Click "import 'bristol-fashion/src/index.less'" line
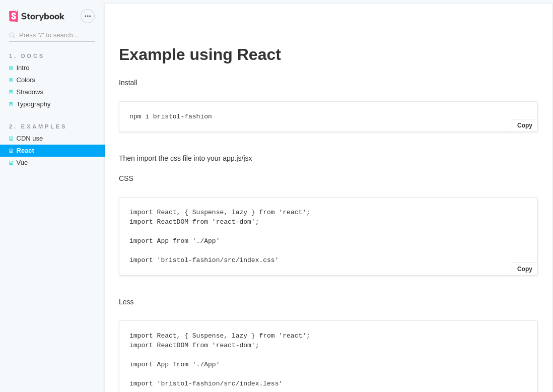This screenshot has height=392, width=553. [206, 383]
